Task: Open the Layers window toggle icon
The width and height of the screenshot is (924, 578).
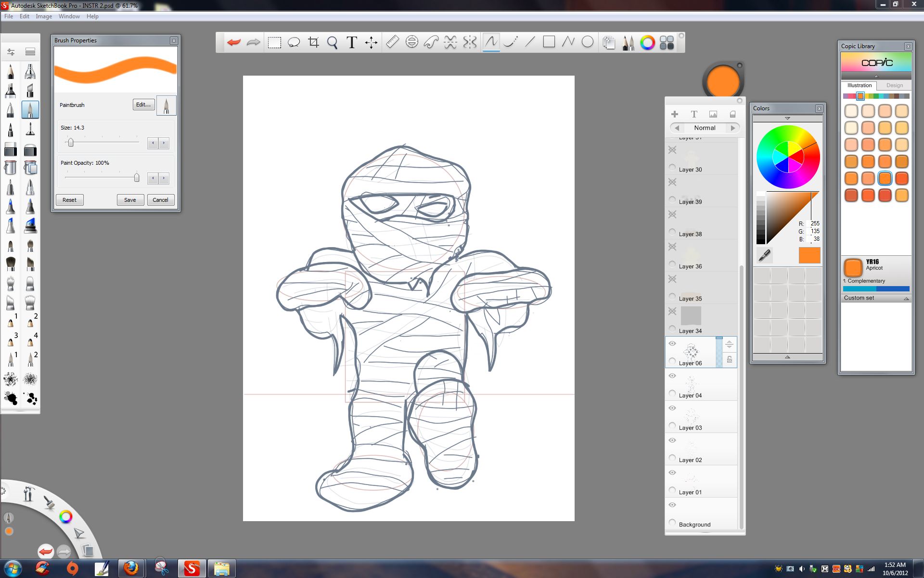Action: coord(609,43)
